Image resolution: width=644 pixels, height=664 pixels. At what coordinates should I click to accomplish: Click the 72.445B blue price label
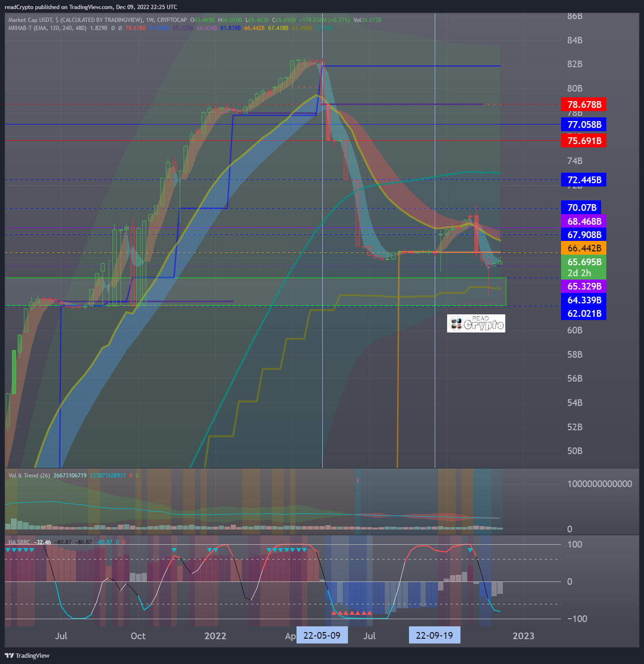coord(584,180)
